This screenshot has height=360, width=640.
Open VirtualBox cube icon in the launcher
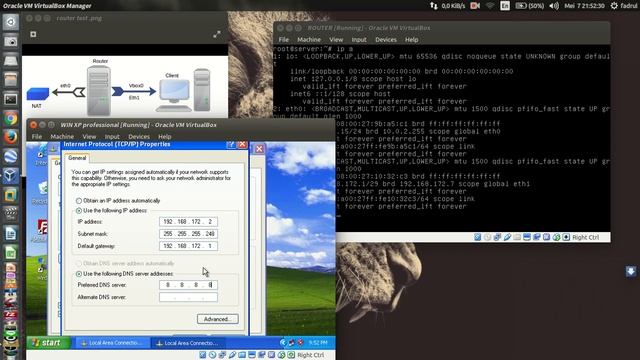11,176
